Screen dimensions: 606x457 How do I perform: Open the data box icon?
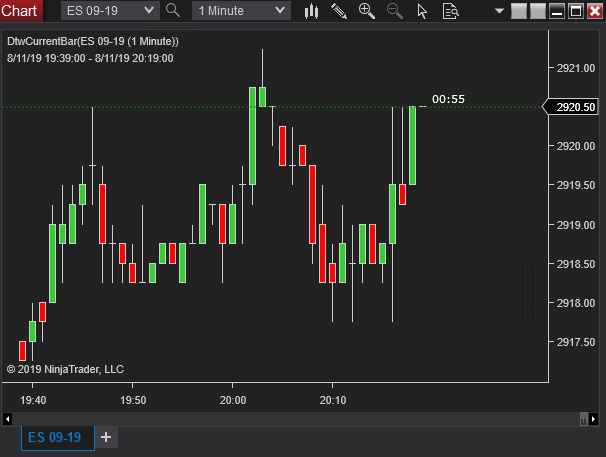point(450,11)
